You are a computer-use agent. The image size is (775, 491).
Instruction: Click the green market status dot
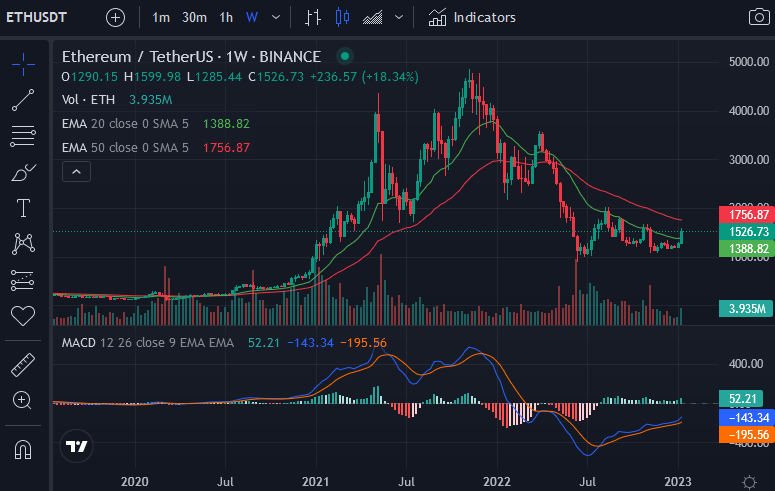point(345,56)
